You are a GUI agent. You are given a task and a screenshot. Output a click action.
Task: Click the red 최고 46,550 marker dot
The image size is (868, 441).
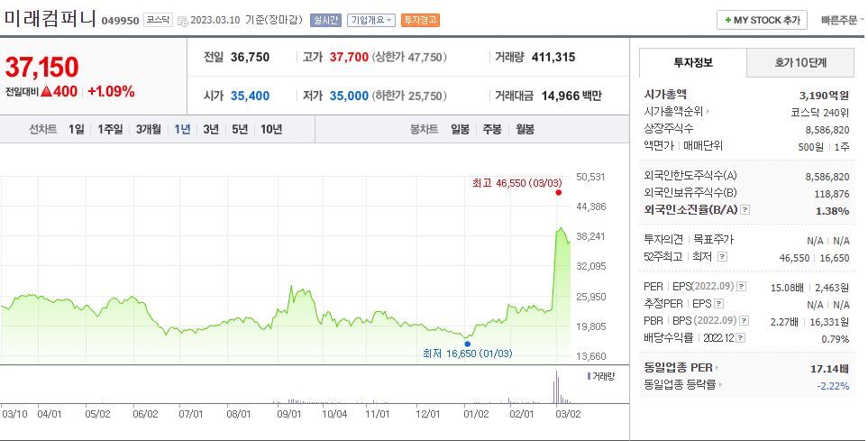(x=559, y=193)
